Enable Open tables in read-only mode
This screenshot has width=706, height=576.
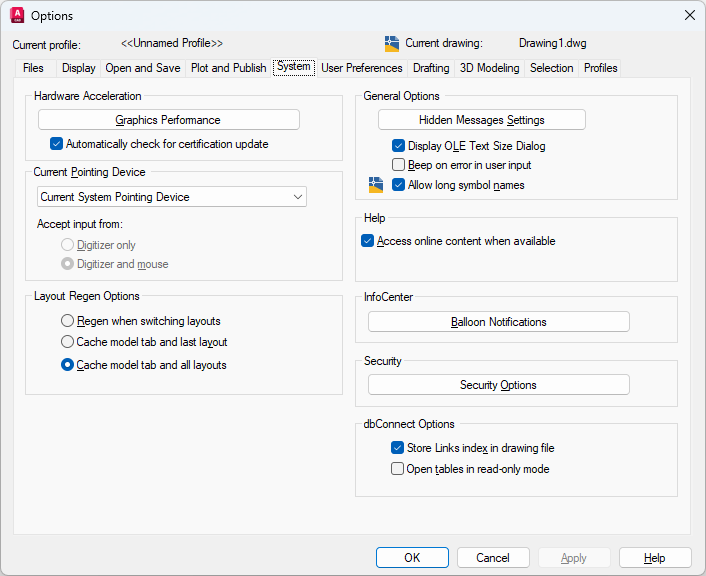[x=399, y=468]
